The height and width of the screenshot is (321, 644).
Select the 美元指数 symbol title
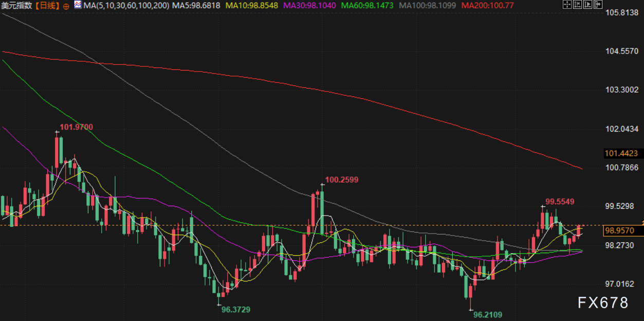pos(16,6)
